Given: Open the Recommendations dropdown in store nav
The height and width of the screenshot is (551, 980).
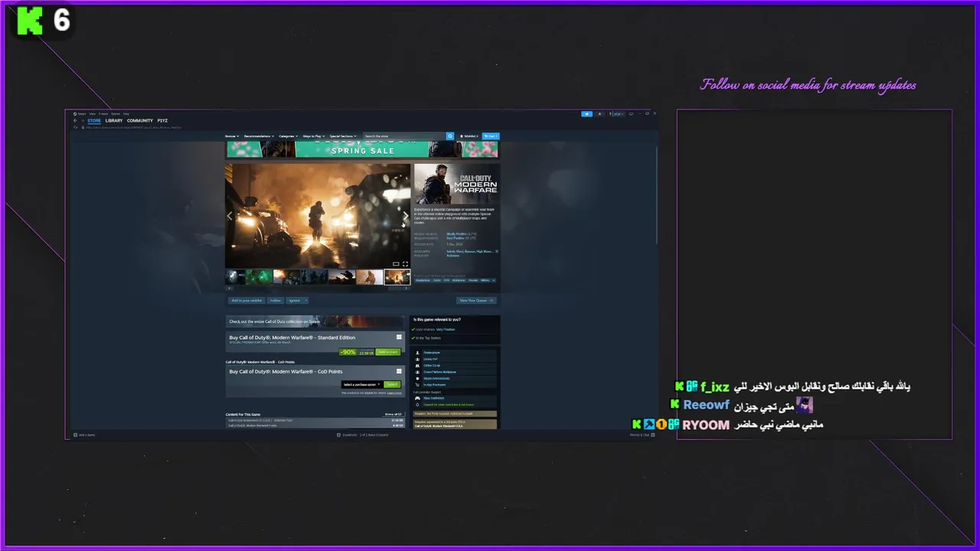Looking at the screenshot, I should (x=259, y=136).
